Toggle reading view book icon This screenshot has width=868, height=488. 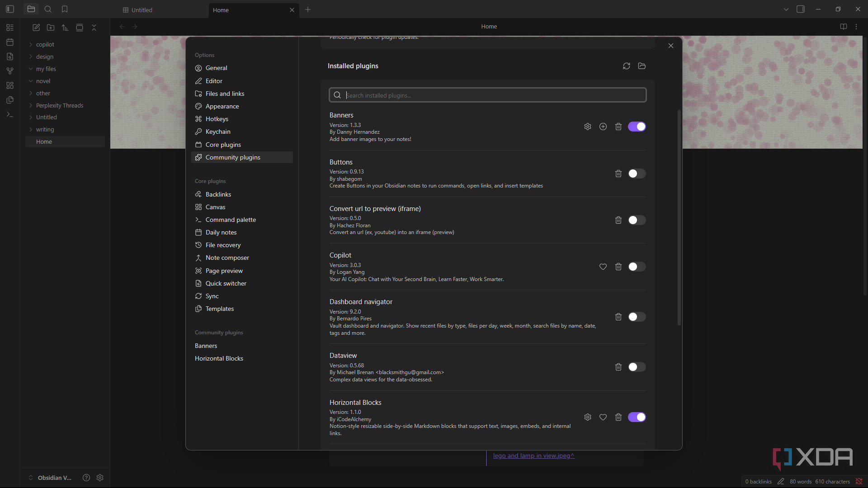tap(844, 27)
